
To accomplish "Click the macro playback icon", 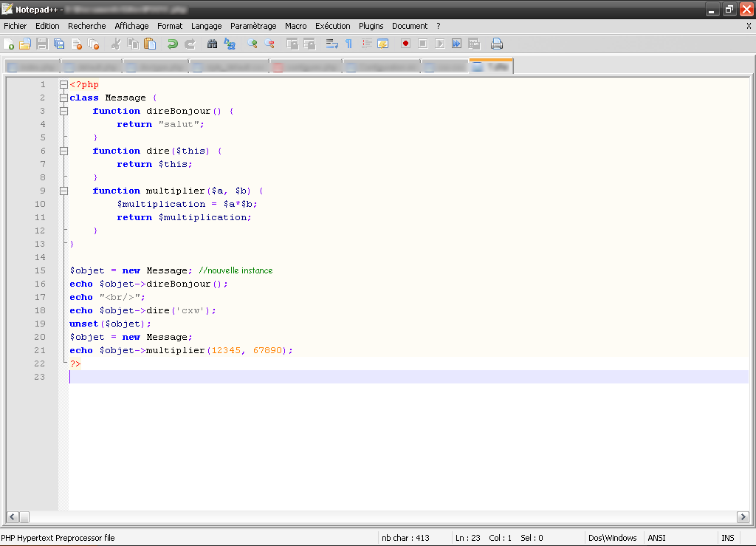I will tap(440, 44).
